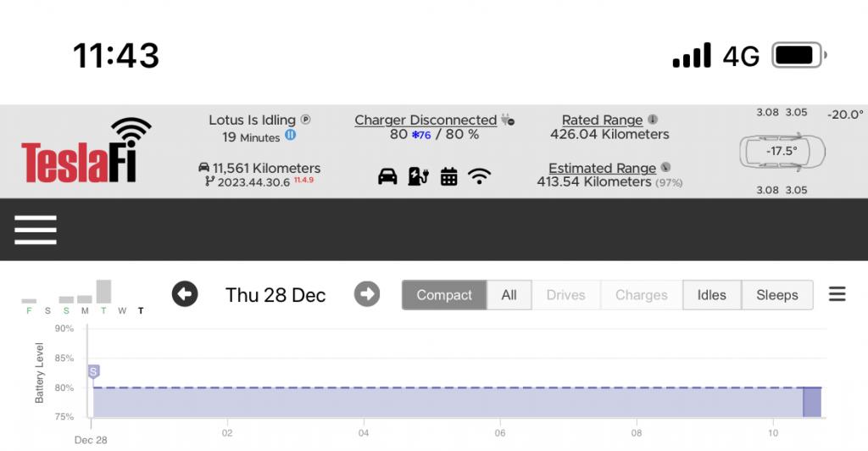Switch to Compact view

(444, 295)
